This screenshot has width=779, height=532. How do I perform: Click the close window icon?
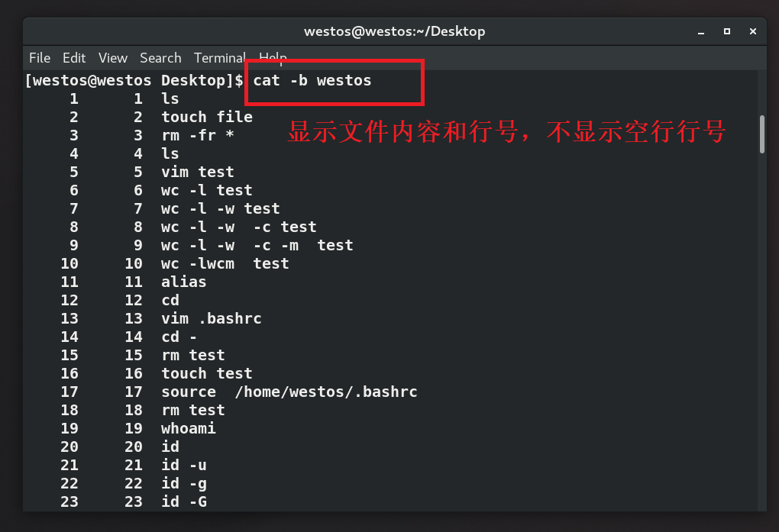click(752, 31)
